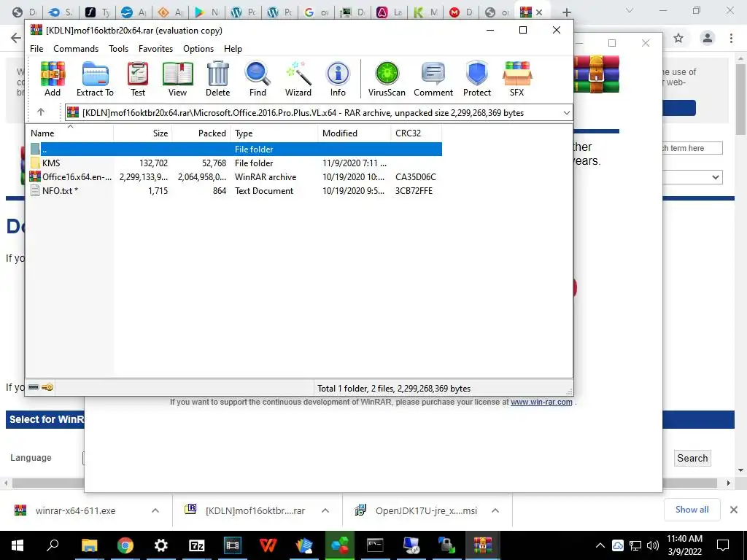Run the Test archive tool
The width and height of the screenshot is (747, 560).
(138, 79)
